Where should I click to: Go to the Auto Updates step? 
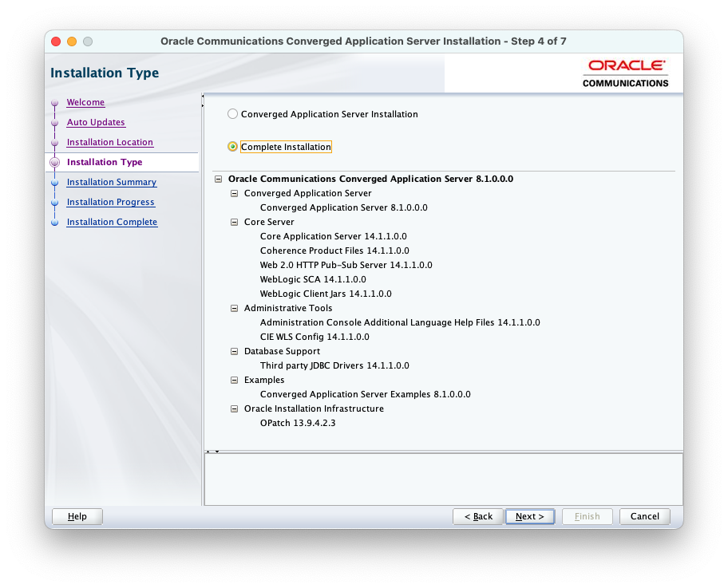pyautogui.click(x=96, y=122)
